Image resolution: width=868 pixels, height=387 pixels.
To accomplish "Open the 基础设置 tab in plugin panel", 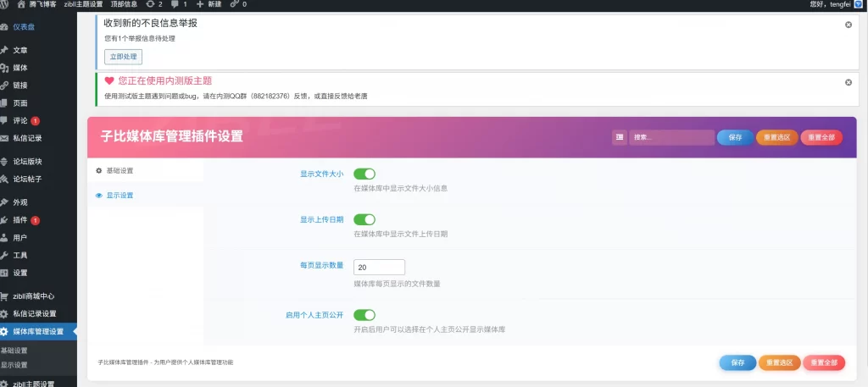I will (x=146, y=171).
